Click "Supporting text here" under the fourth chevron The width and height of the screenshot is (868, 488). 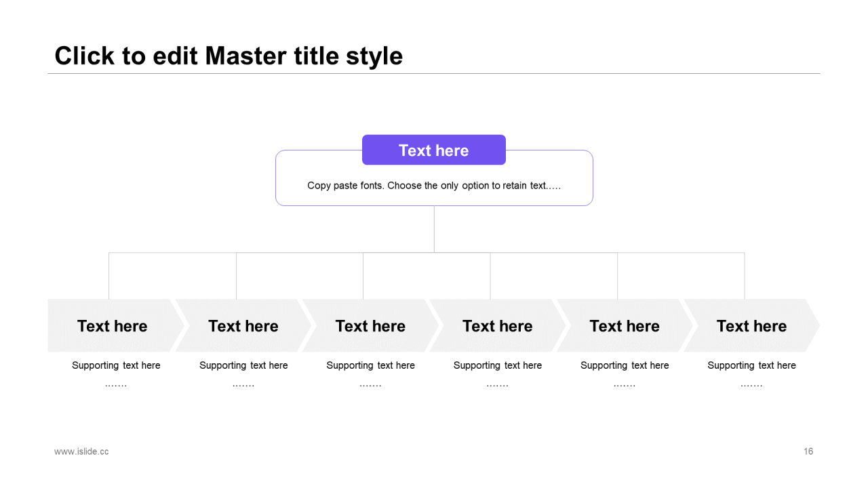[498, 365]
